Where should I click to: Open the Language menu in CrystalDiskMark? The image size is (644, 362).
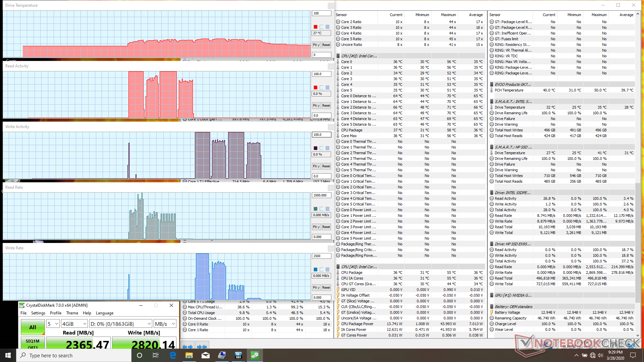pyautogui.click(x=105, y=313)
